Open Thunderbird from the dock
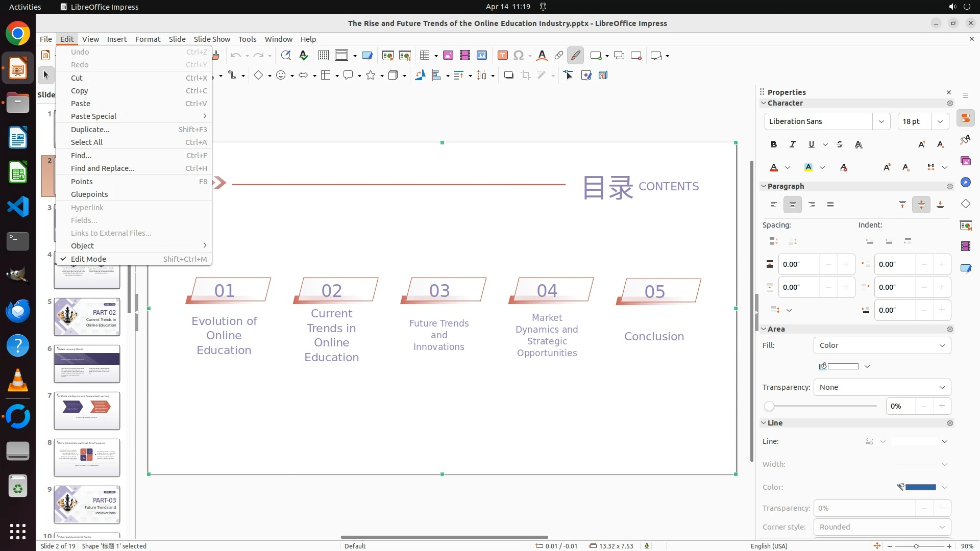Viewport: 980px width, 551px height. (18, 311)
